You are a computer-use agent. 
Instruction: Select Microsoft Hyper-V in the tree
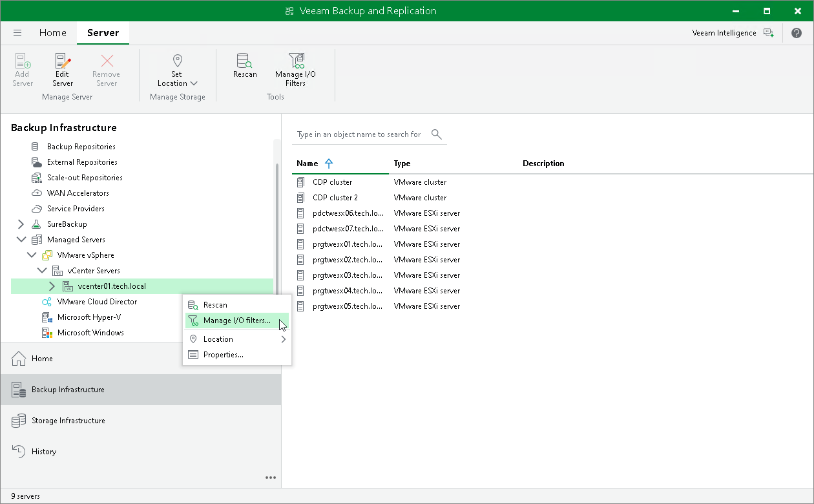pos(89,317)
